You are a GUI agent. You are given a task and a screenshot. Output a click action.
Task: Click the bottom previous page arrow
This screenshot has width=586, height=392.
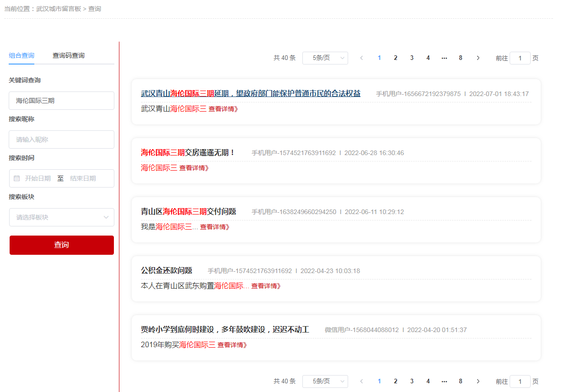361,381
